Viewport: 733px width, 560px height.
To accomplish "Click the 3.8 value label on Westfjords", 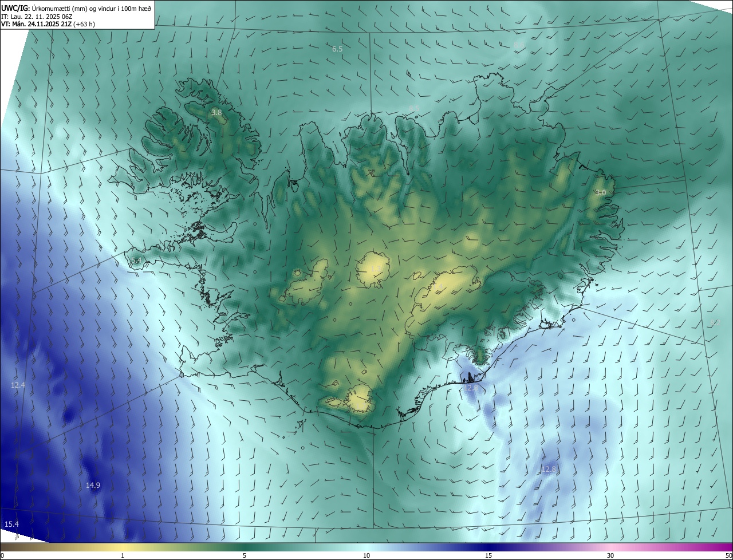I will tap(216, 113).
